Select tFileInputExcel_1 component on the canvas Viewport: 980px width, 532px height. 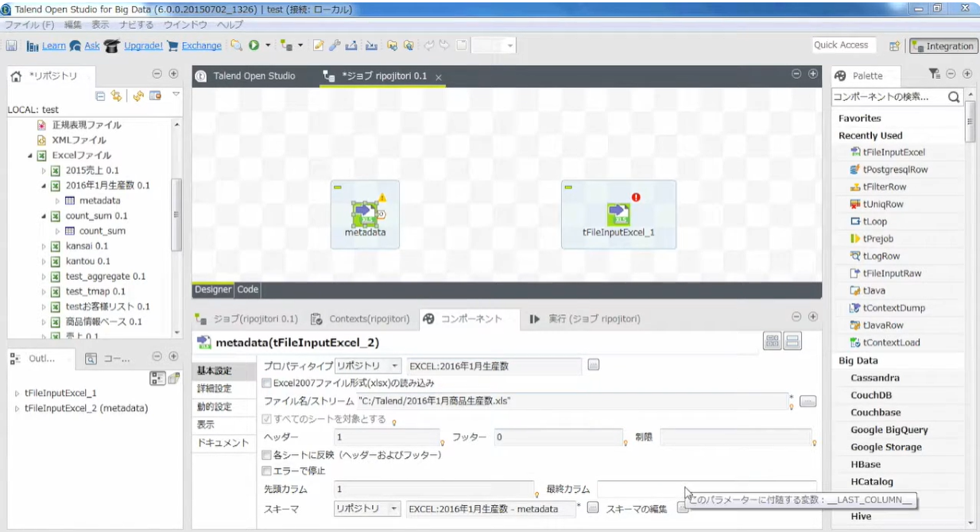tap(618, 215)
